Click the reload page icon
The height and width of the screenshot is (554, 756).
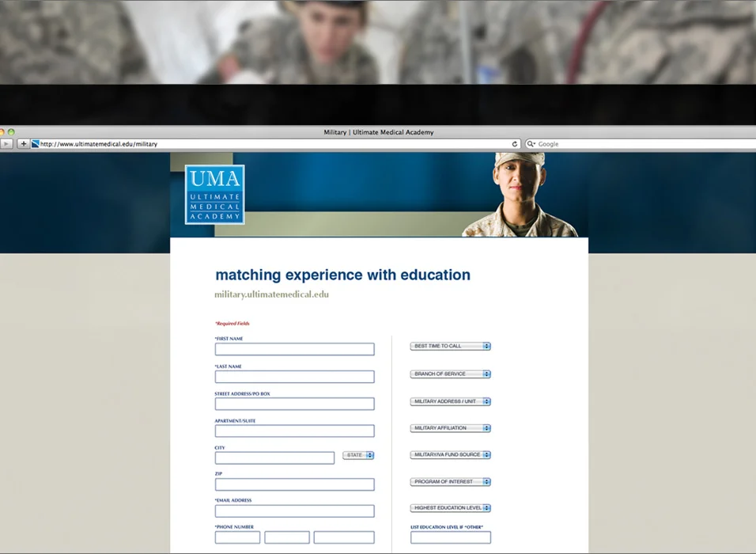pyautogui.click(x=515, y=144)
